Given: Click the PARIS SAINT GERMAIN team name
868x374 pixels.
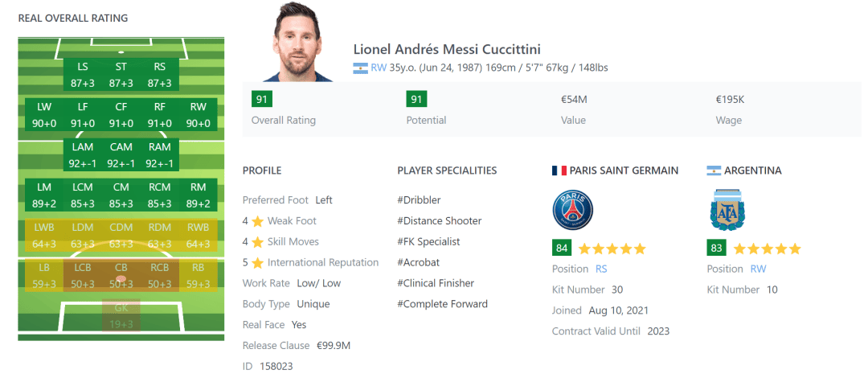Looking at the screenshot, I should click(x=624, y=171).
